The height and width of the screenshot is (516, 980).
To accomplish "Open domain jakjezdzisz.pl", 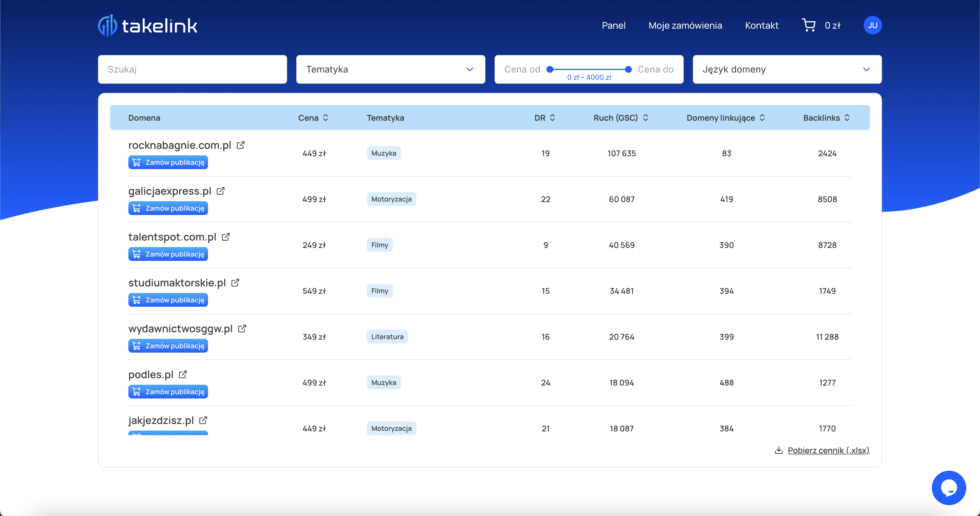I will pyautogui.click(x=161, y=420).
